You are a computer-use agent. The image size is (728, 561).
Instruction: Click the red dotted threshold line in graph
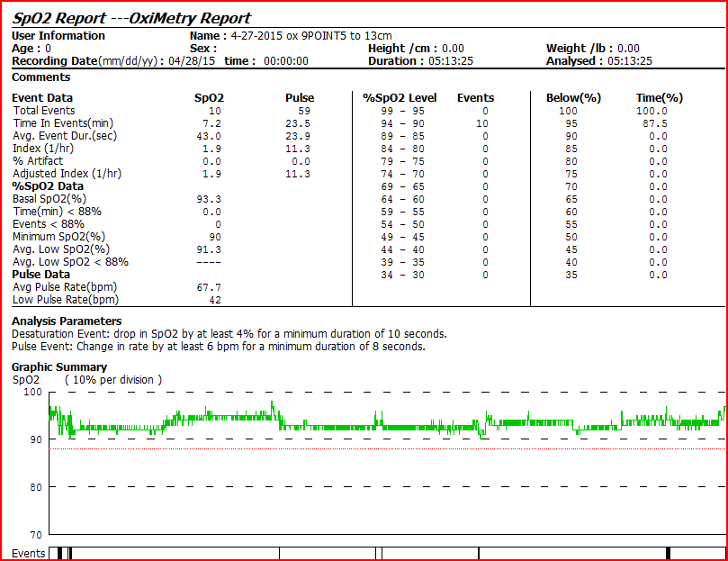pos(360,448)
